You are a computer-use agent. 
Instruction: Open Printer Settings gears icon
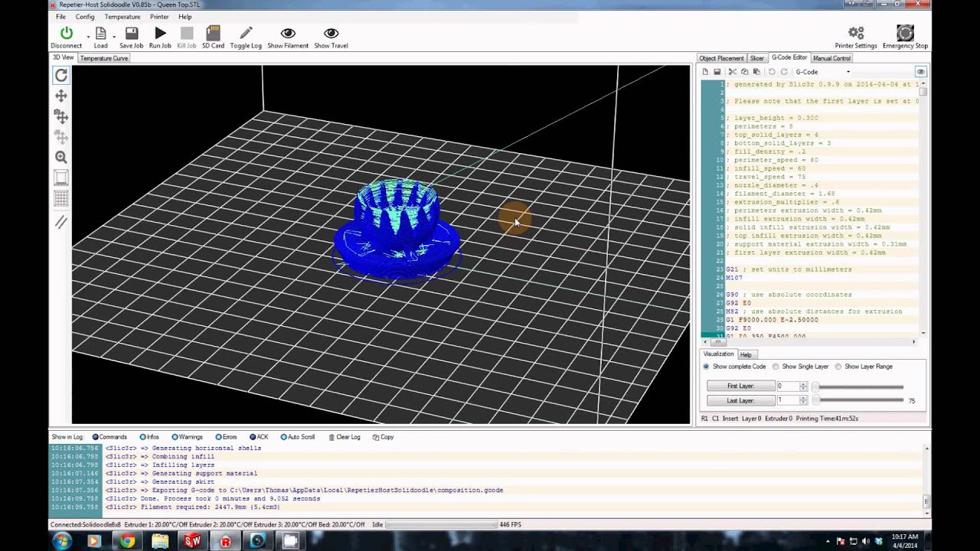(856, 33)
